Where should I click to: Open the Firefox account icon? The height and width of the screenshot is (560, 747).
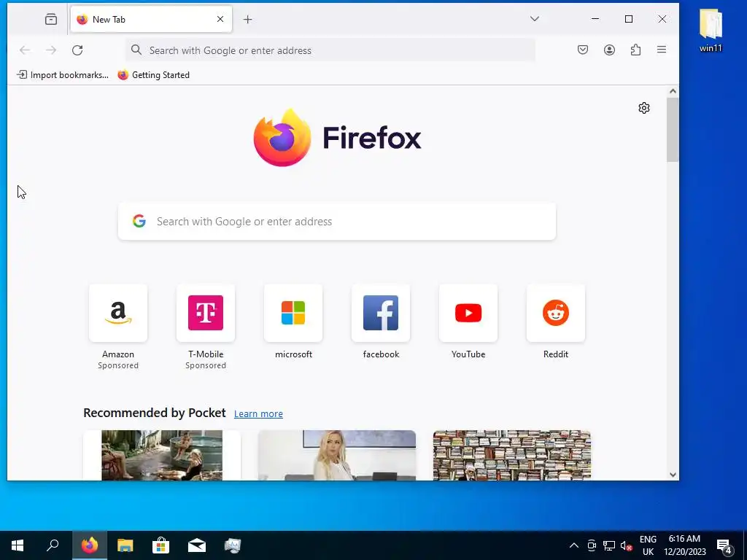click(x=609, y=50)
